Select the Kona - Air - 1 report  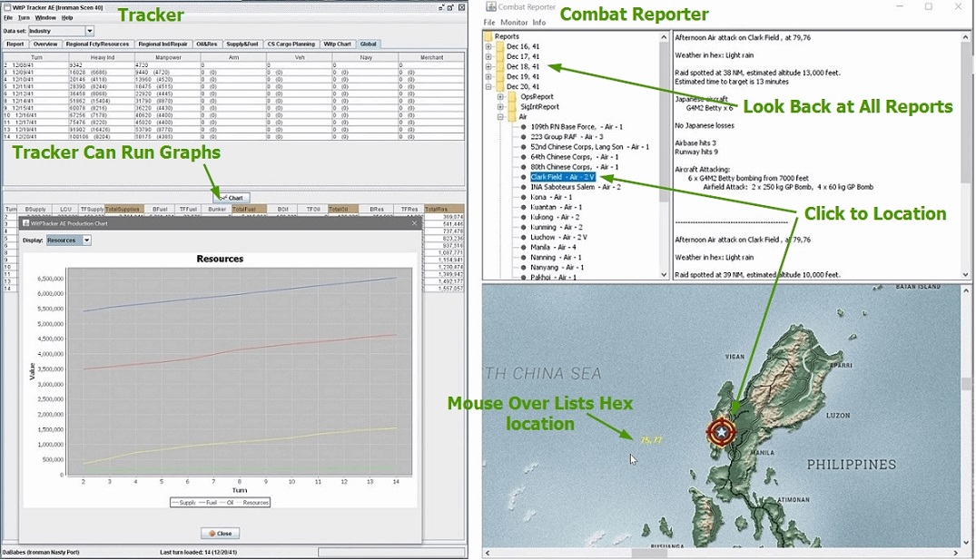click(551, 197)
